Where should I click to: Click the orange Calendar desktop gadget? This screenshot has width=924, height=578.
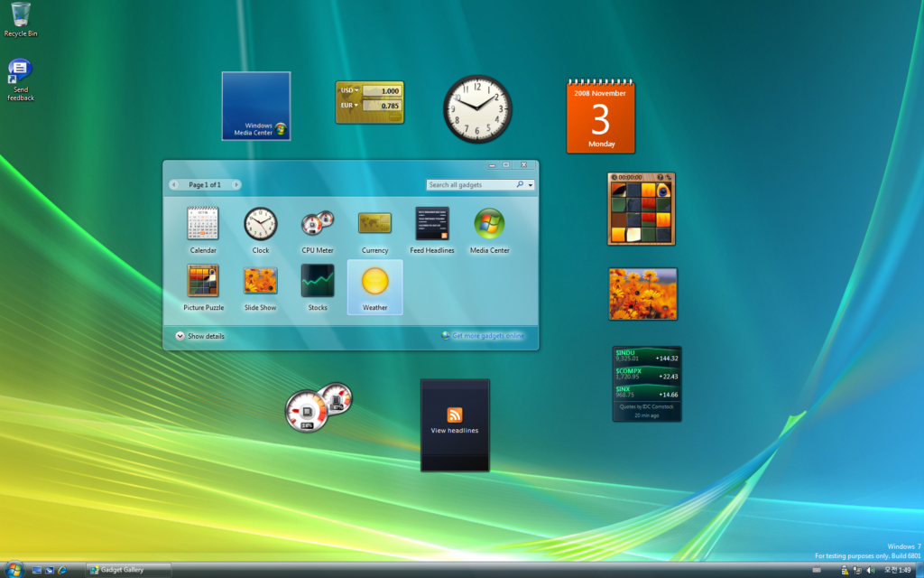600,117
